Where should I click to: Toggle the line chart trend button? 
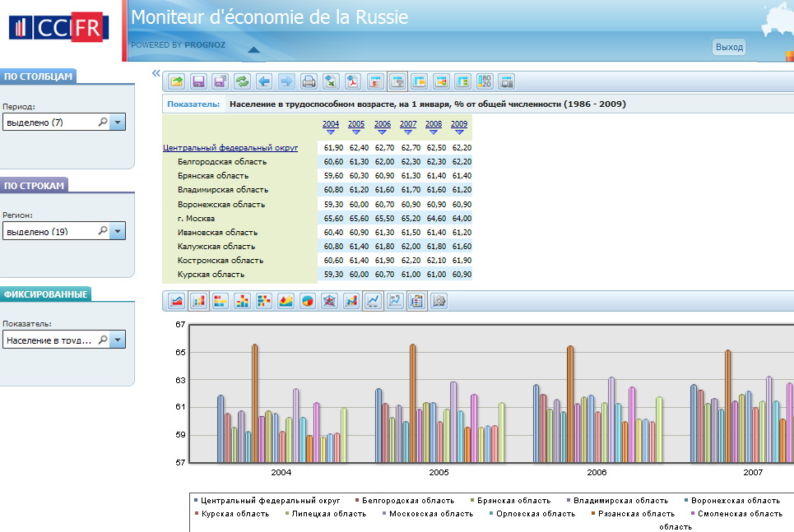tap(373, 301)
